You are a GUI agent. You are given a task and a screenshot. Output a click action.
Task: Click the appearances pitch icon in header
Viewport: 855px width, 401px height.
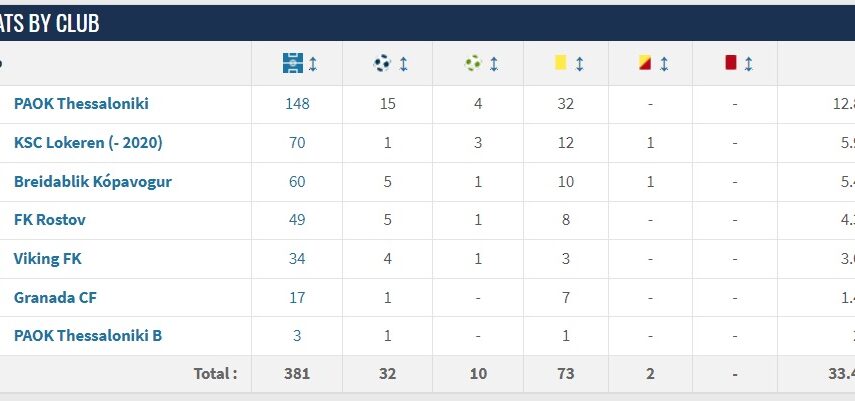(x=292, y=63)
